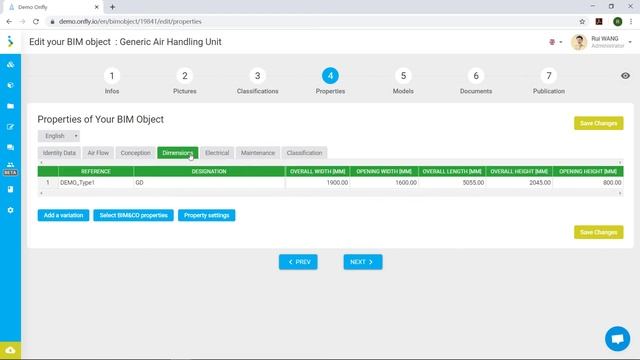Select the DEMO_Type1 reference cell
The width and height of the screenshot is (640, 360).
point(96,182)
